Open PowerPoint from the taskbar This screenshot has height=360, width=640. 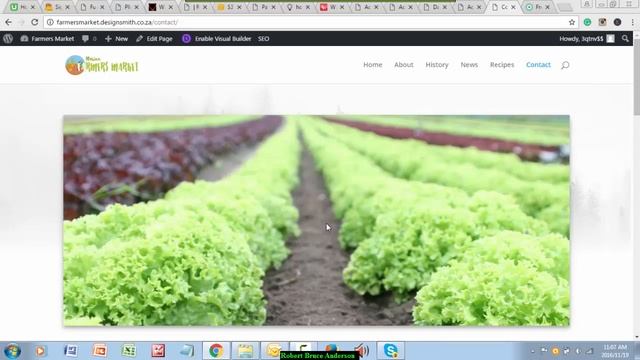(x=100, y=351)
